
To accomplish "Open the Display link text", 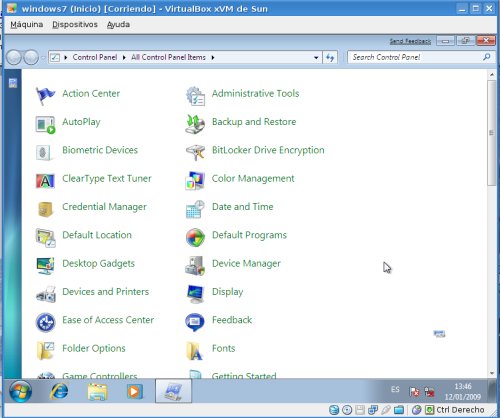I will click(227, 292).
